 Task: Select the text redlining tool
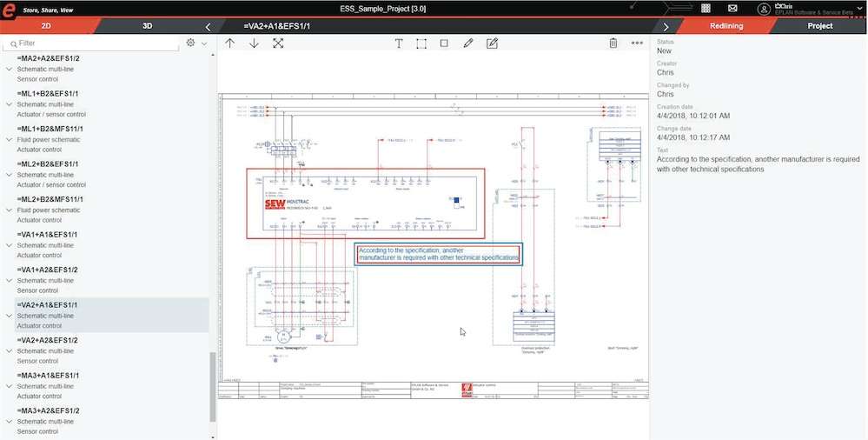pyautogui.click(x=399, y=43)
